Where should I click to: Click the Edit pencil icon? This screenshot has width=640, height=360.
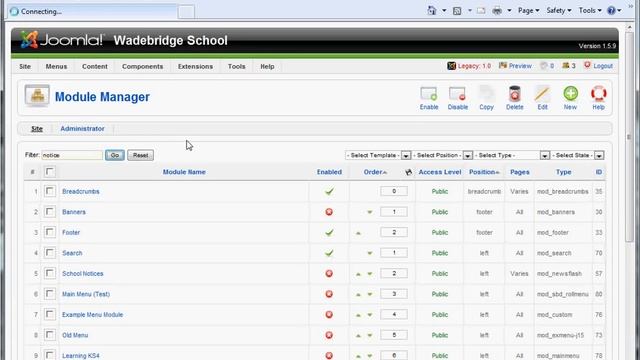point(542,94)
